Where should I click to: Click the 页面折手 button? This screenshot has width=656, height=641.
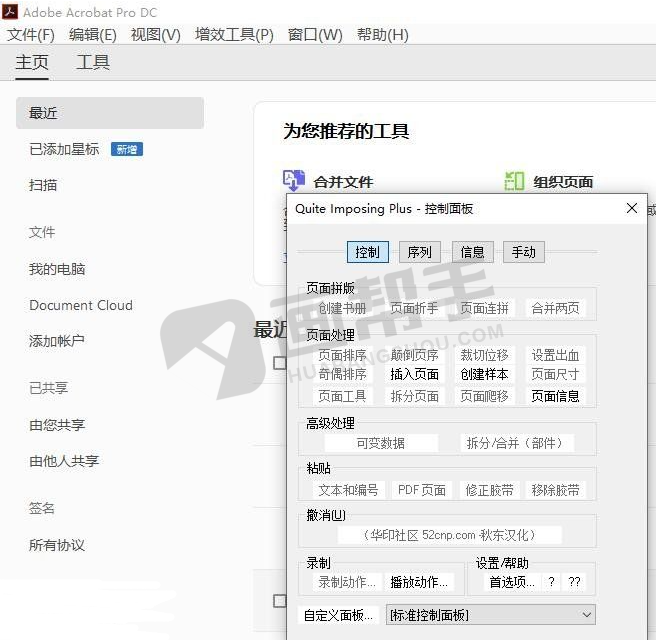tap(414, 308)
